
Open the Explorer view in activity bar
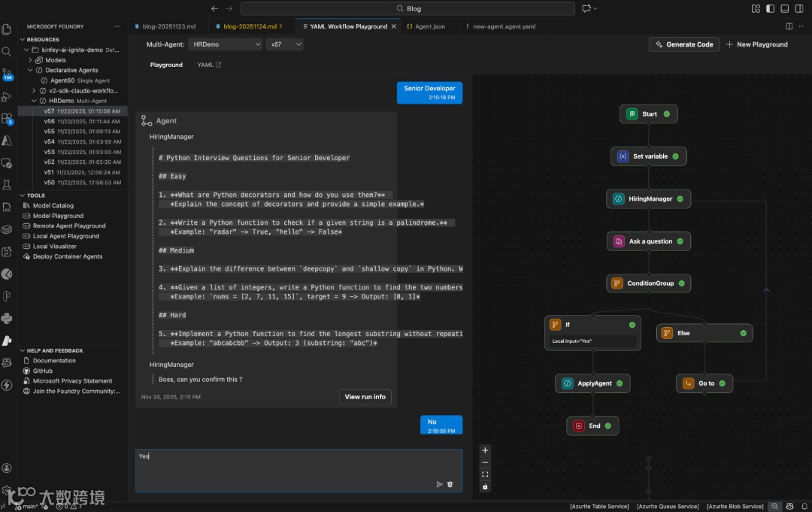point(7,29)
